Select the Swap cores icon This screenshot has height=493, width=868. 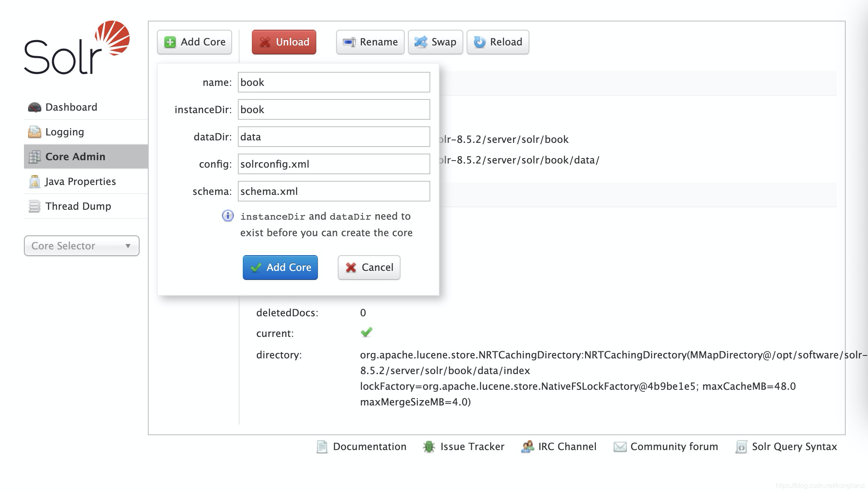click(x=420, y=42)
